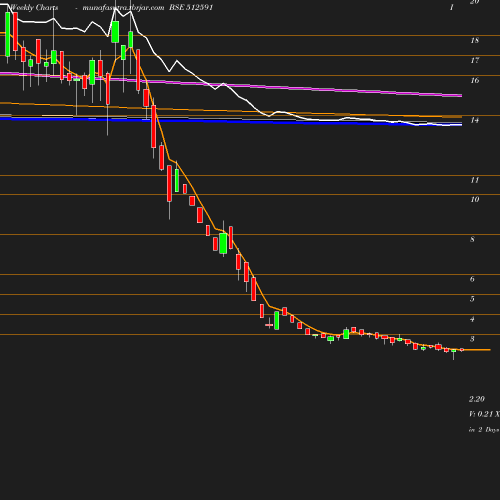The height and width of the screenshot is (500, 500).
Task: Select the price axis label "10"
Action: click(475, 199)
